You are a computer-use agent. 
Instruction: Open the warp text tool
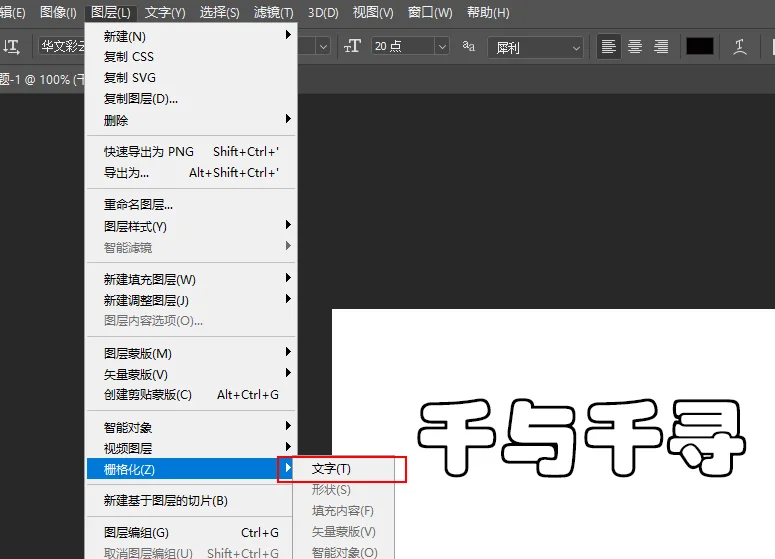[739, 47]
